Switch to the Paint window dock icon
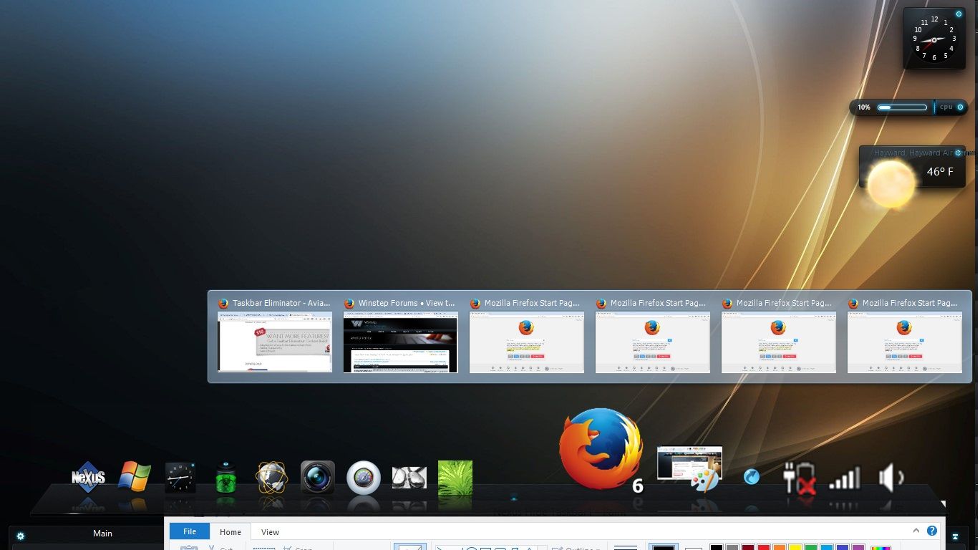The image size is (980, 550). (x=689, y=468)
